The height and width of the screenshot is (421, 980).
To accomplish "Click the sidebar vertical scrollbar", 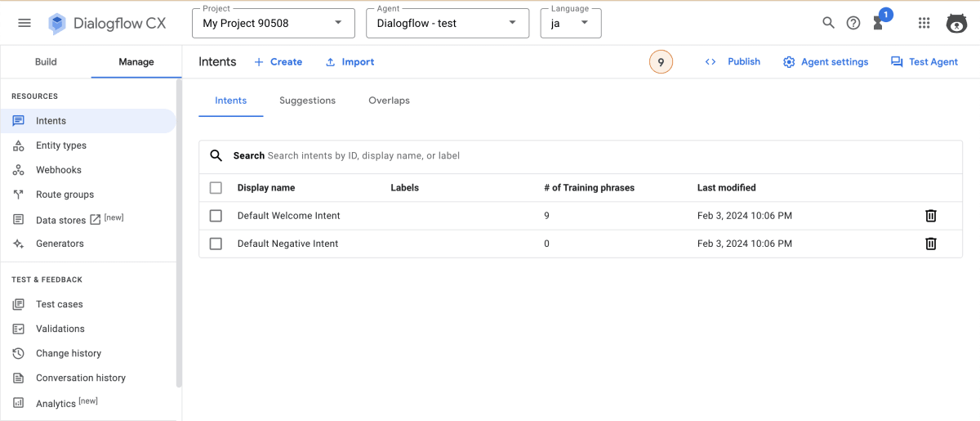I will coord(179,233).
